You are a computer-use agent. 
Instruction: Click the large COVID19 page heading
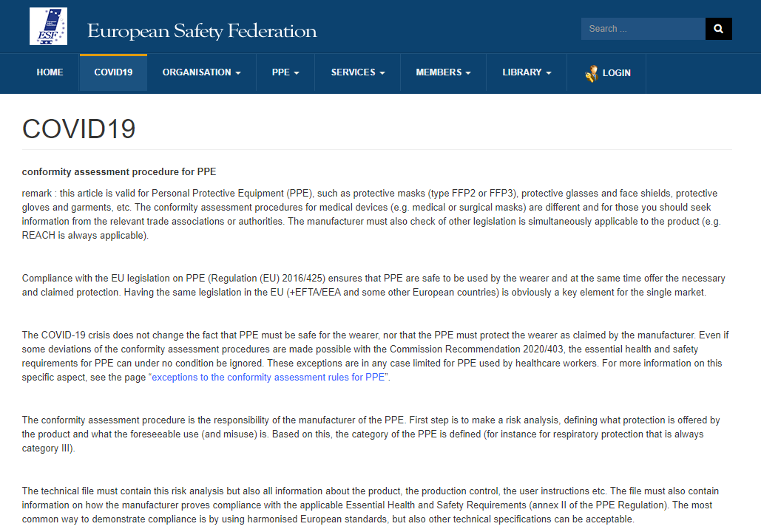pos(79,129)
